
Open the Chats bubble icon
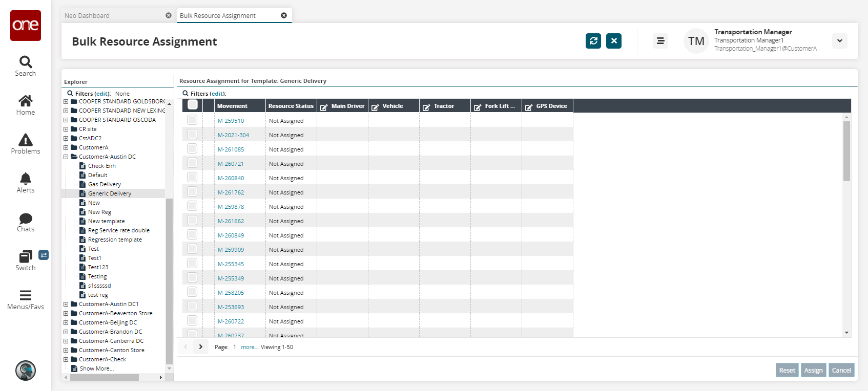click(x=26, y=219)
